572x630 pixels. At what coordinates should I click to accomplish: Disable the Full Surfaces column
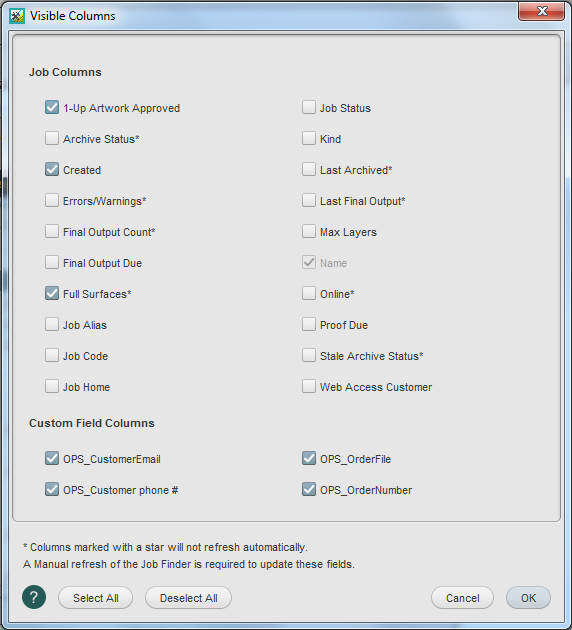tap(52, 293)
